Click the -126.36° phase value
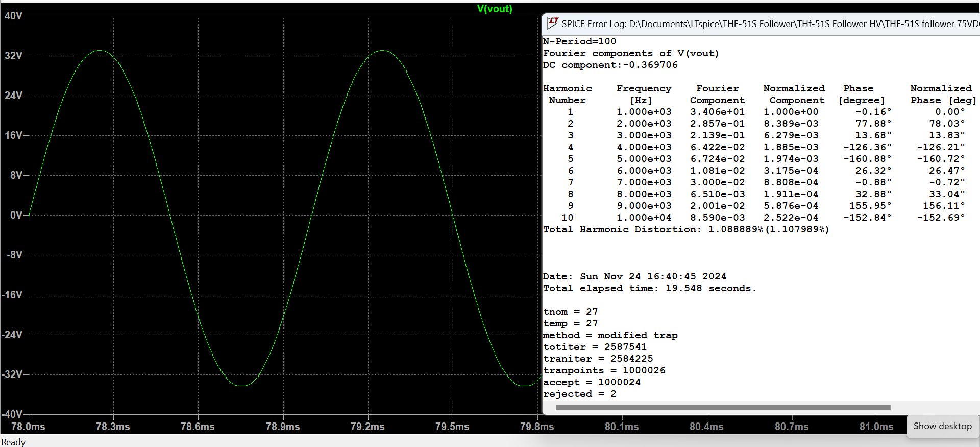This screenshot has width=980, height=447. [x=867, y=147]
